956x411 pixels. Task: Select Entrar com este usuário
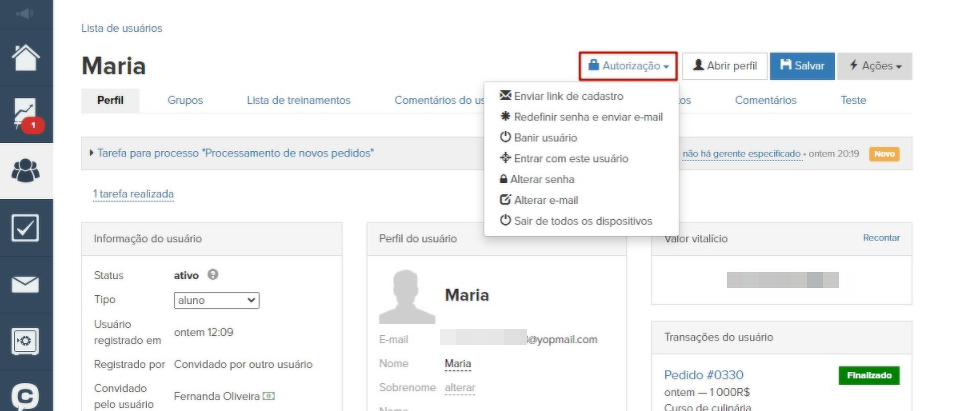click(570, 158)
